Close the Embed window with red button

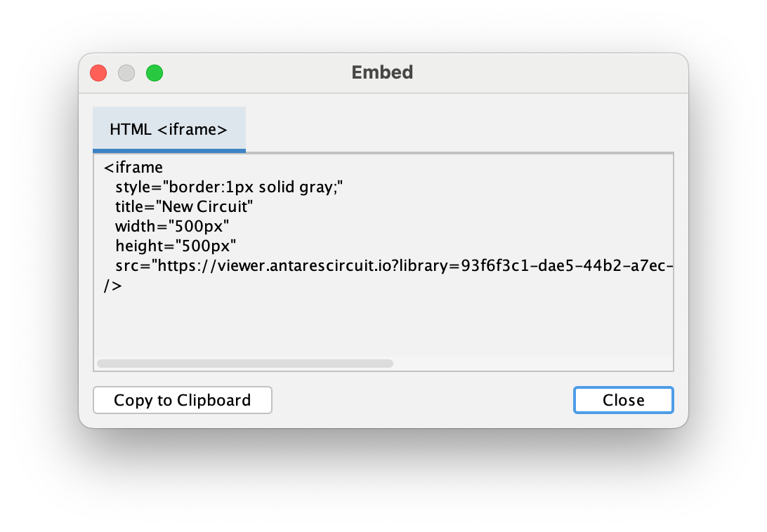[x=98, y=72]
